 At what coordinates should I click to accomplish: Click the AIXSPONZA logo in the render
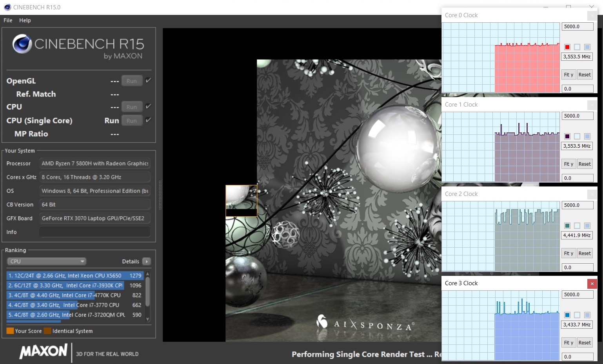point(366,323)
